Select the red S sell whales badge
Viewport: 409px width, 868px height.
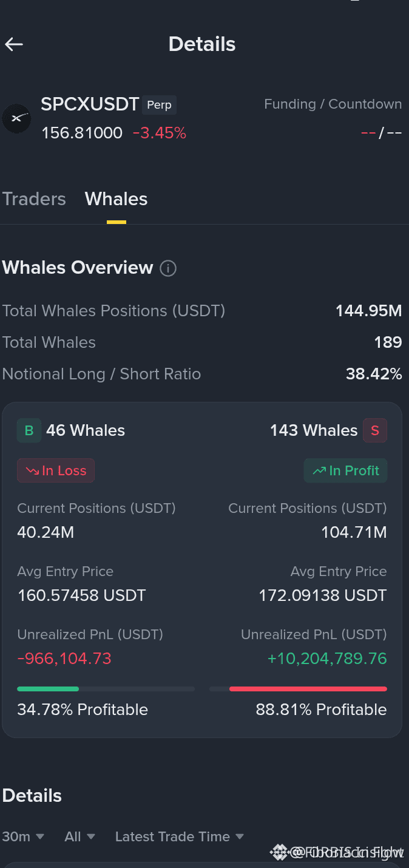click(x=375, y=430)
